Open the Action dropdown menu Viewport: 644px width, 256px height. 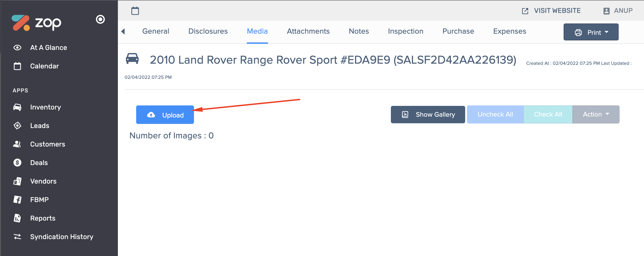(x=596, y=114)
